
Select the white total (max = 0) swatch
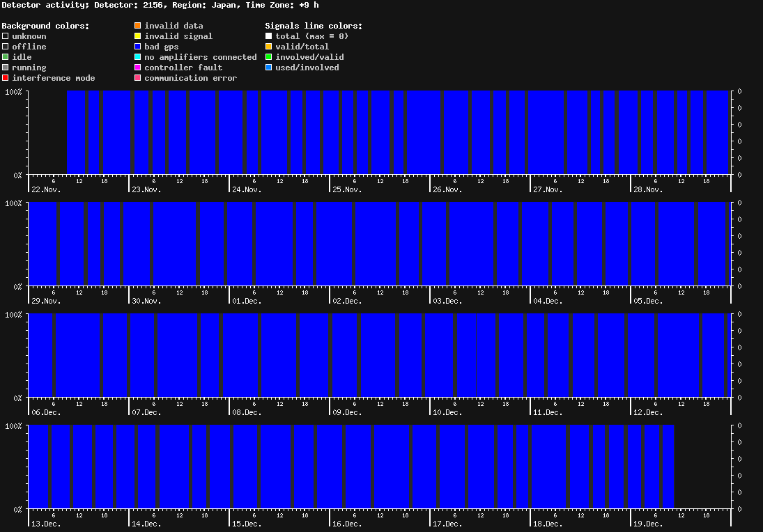[x=269, y=36]
